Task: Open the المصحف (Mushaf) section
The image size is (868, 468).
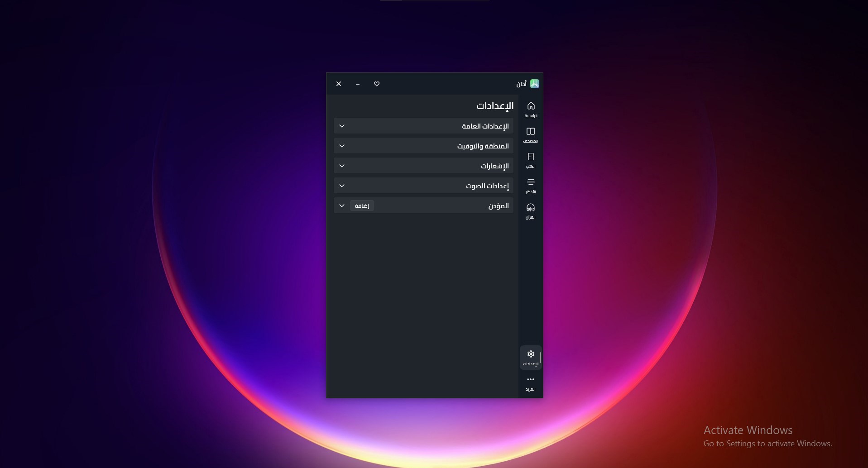Action: [x=531, y=134]
